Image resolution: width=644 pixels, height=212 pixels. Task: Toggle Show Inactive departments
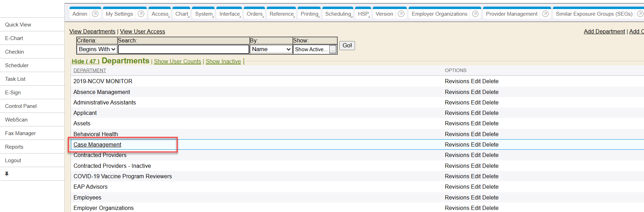[x=223, y=61]
